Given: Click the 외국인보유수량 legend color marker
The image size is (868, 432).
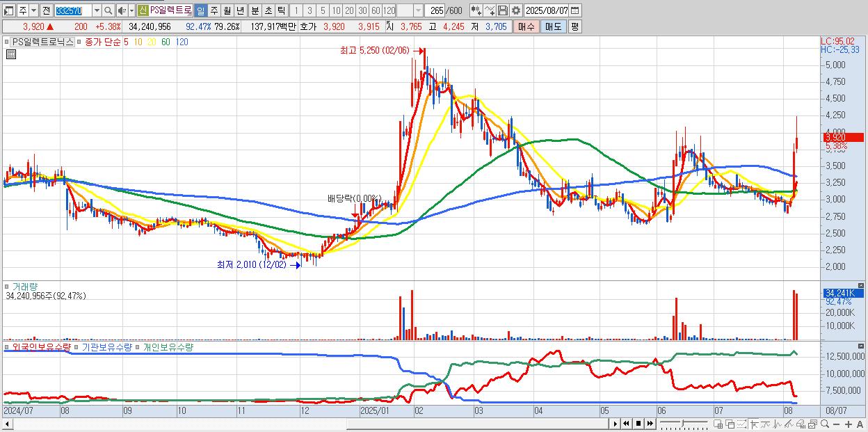Looking at the screenshot, I should 8,346.
